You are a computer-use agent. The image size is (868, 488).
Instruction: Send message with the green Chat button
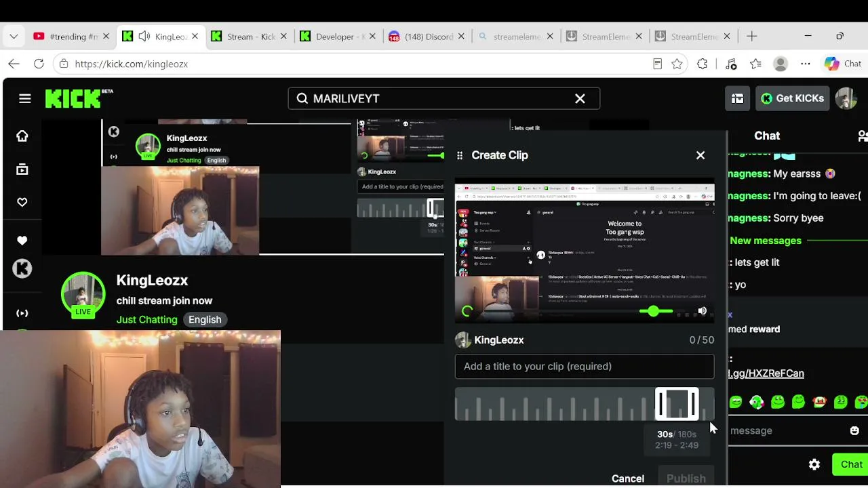coord(851,464)
